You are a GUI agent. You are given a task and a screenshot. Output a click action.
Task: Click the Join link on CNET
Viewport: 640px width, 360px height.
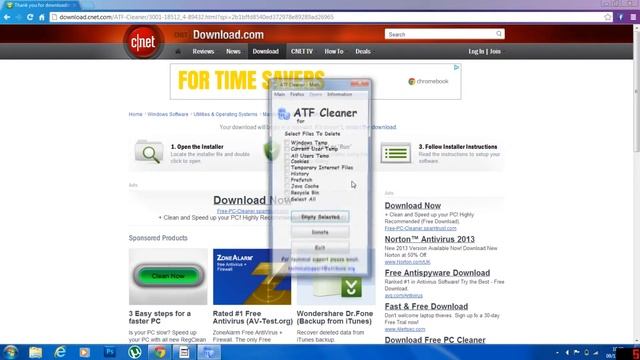coord(495,51)
